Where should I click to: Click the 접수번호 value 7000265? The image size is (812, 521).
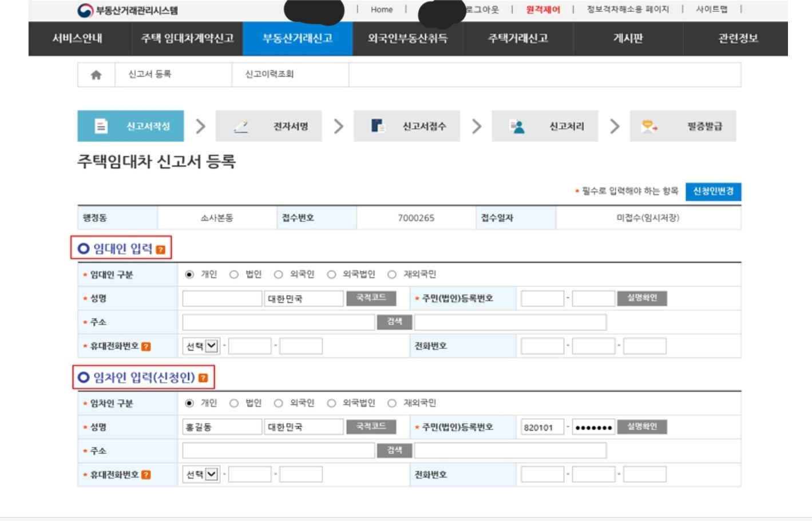(x=416, y=218)
